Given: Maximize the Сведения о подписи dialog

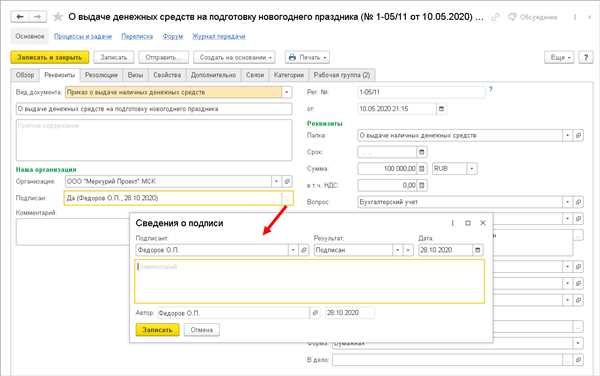Looking at the screenshot, I should pyautogui.click(x=468, y=223).
